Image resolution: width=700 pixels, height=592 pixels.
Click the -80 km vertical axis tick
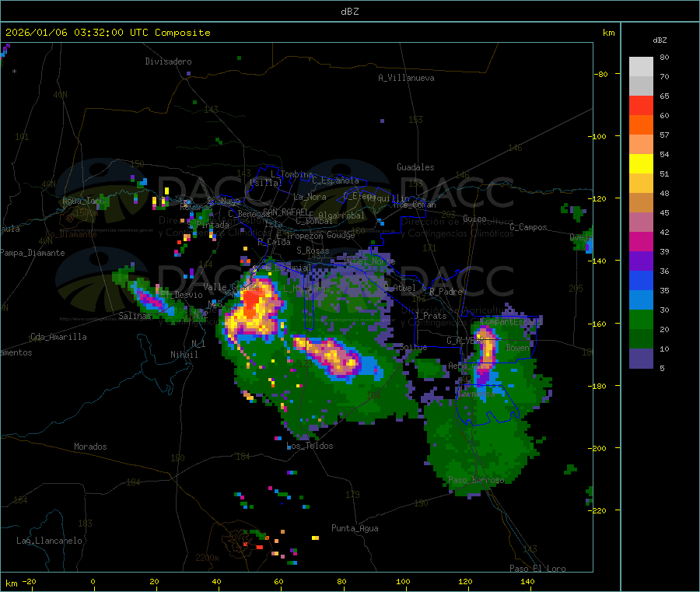click(x=601, y=74)
